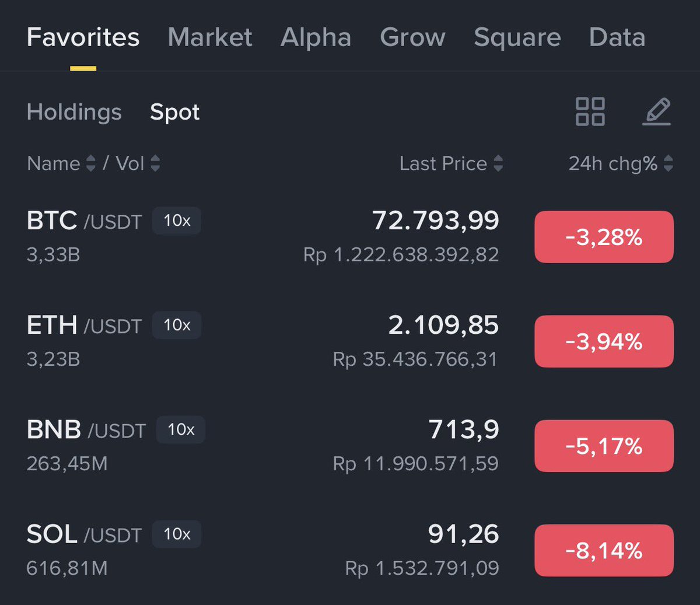Open the Data tab
The height and width of the screenshot is (605, 700).
pyautogui.click(x=617, y=37)
